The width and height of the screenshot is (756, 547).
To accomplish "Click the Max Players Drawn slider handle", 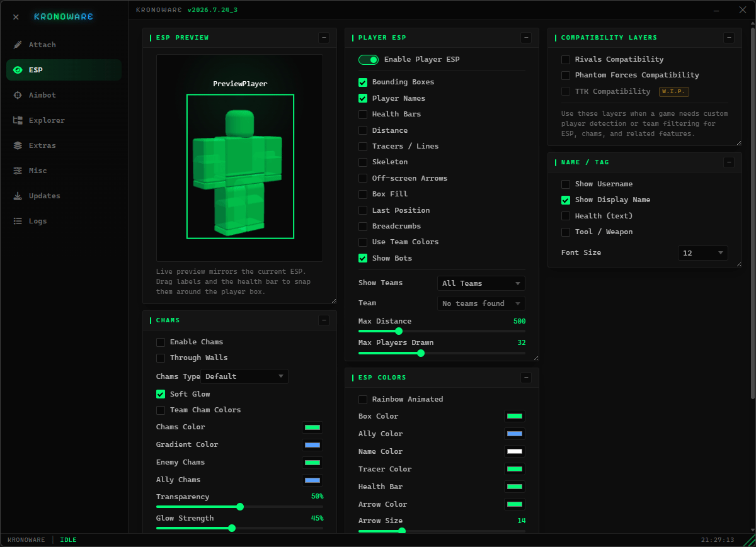I will click(x=421, y=353).
